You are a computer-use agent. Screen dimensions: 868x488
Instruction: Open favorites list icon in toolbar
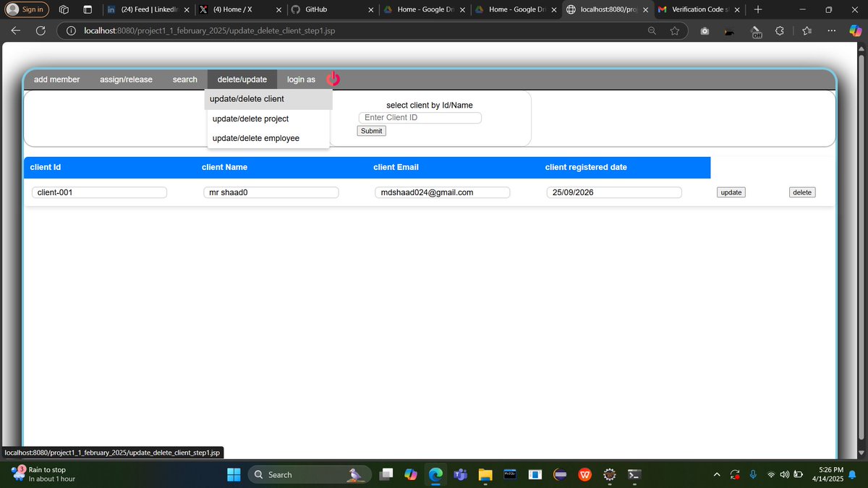pos(807,31)
